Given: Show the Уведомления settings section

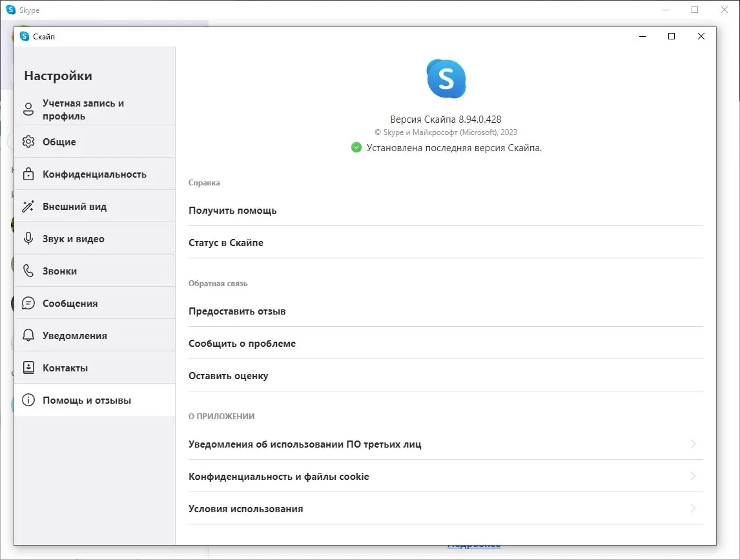Looking at the screenshot, I should (95, 335).
